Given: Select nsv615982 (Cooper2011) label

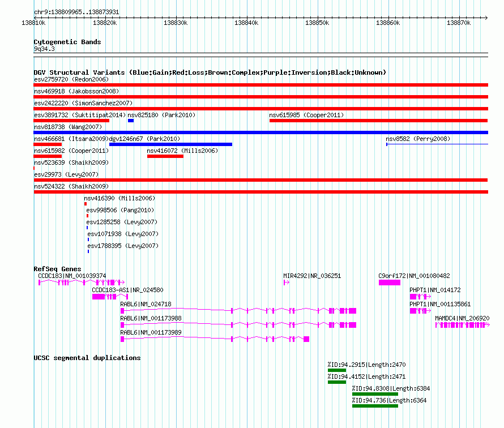Looking at the screenshot, I should (71, 151).
